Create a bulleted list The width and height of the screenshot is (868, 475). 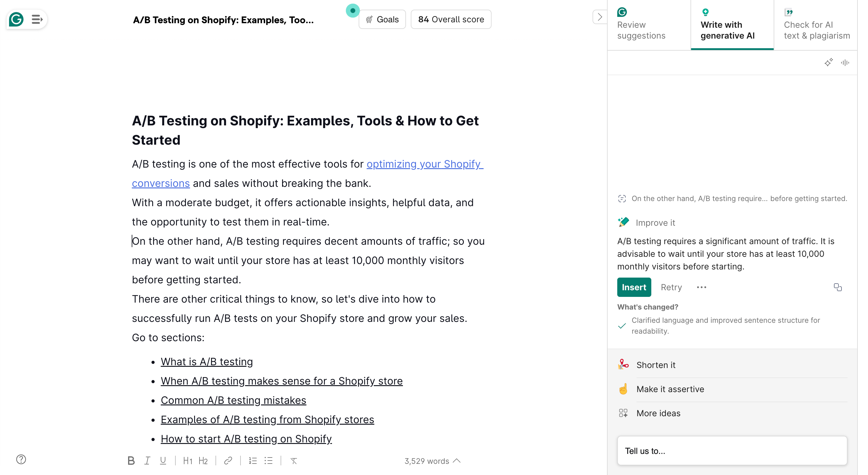point(269,461)
